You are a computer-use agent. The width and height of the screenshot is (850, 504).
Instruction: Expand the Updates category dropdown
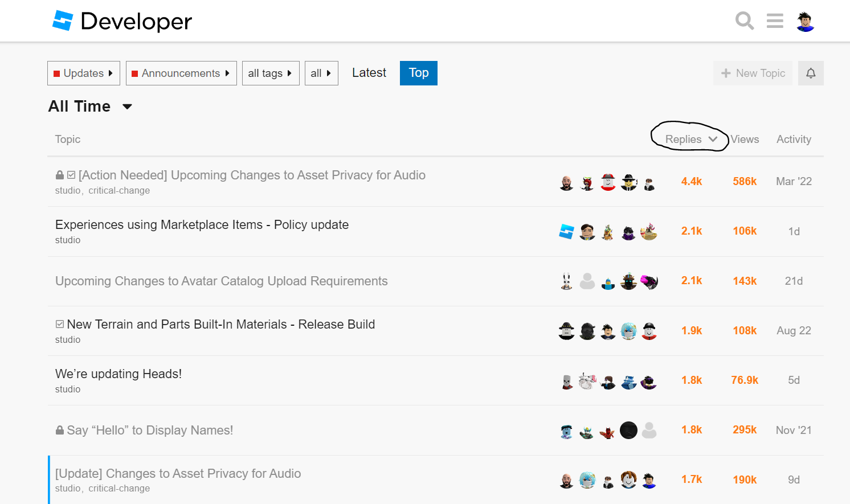(84, 73)
